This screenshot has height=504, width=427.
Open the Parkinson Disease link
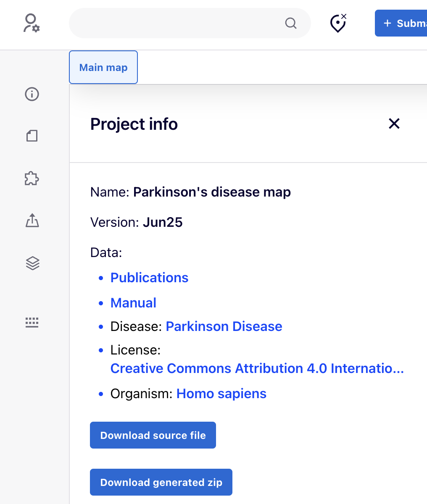click(224, 326)
